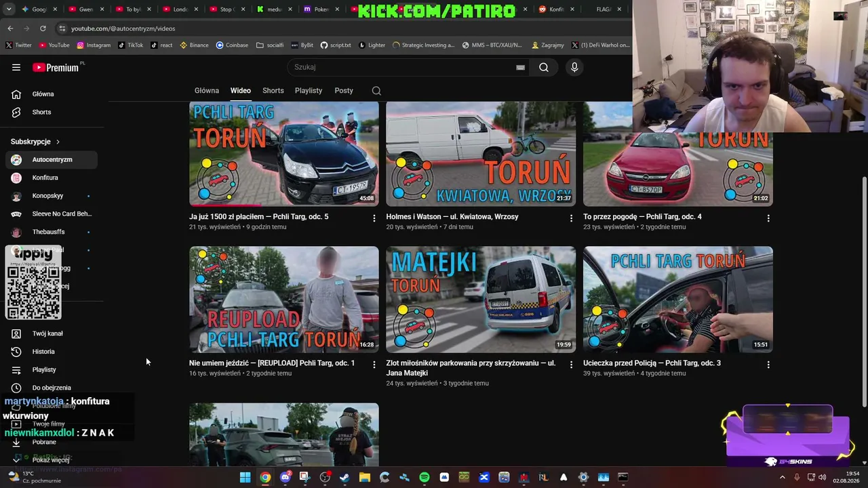Select the Wideo channel tab
The height and width of the screenshot is (488, 868).
click(241, 90)
